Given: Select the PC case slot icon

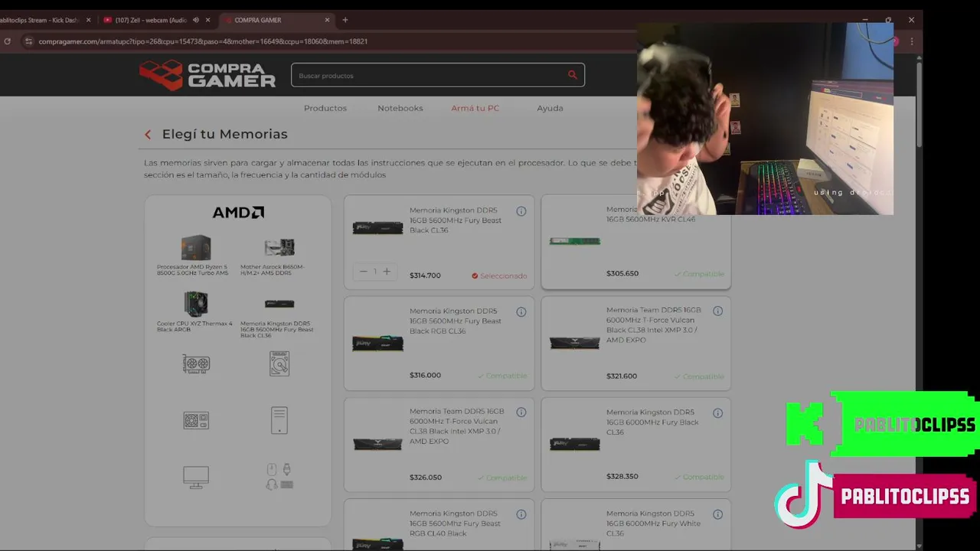Looking at the screenshot, I should click(x=279, y=420).
